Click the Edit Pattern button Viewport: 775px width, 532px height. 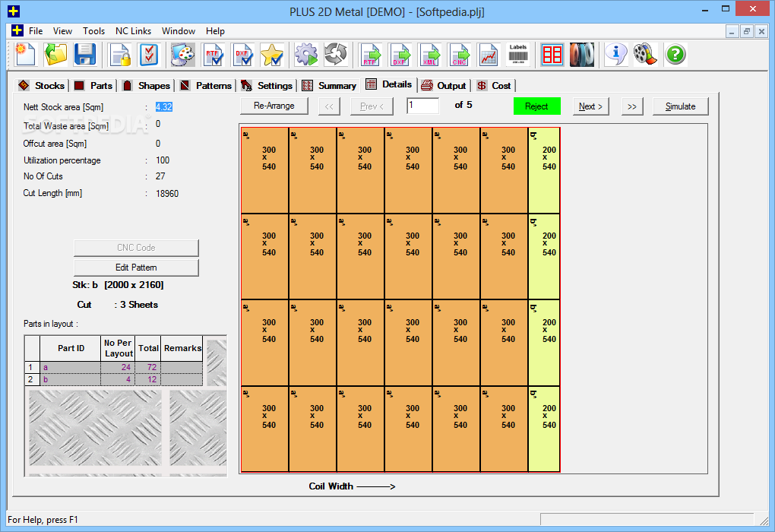[136, 268]
